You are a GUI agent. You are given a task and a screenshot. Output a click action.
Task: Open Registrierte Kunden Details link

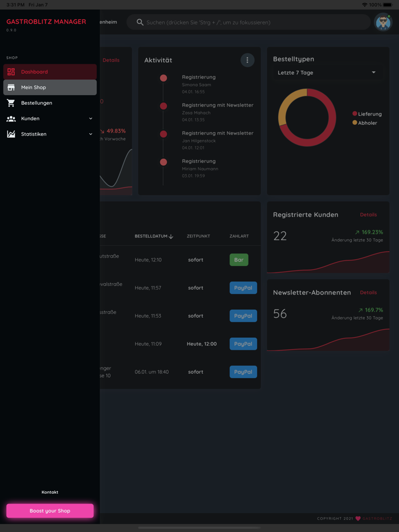point(368,215)
